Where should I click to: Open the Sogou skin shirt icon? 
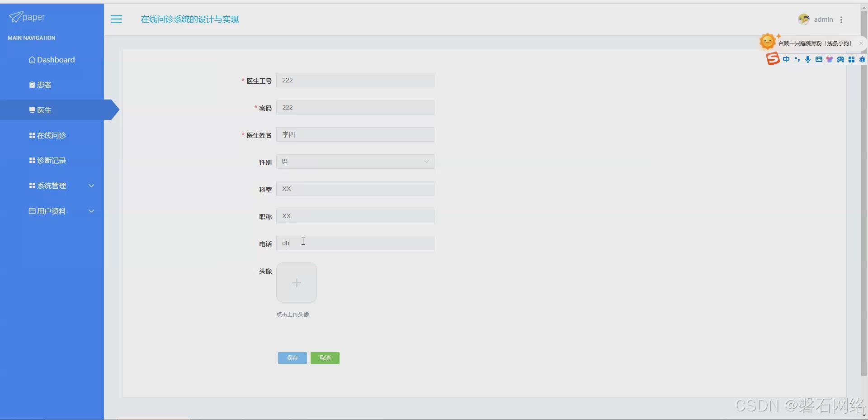(830, 59)
